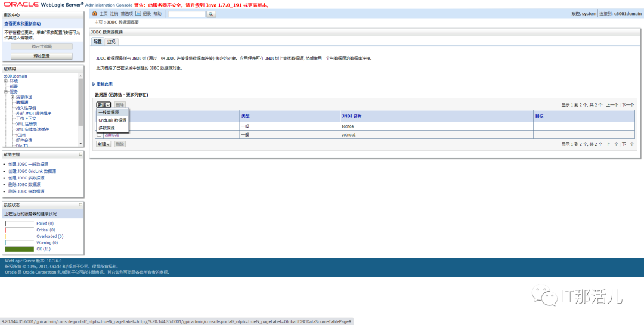Click lower 下一个 pagination link
Image resolution: width=644 pixels, height=325 pixels.
tap(627, 144)
